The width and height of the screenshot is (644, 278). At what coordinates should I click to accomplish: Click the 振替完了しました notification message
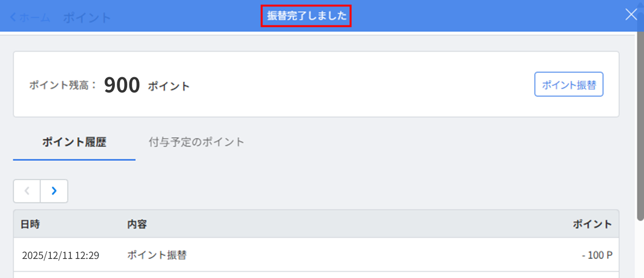tap(306, 16)
